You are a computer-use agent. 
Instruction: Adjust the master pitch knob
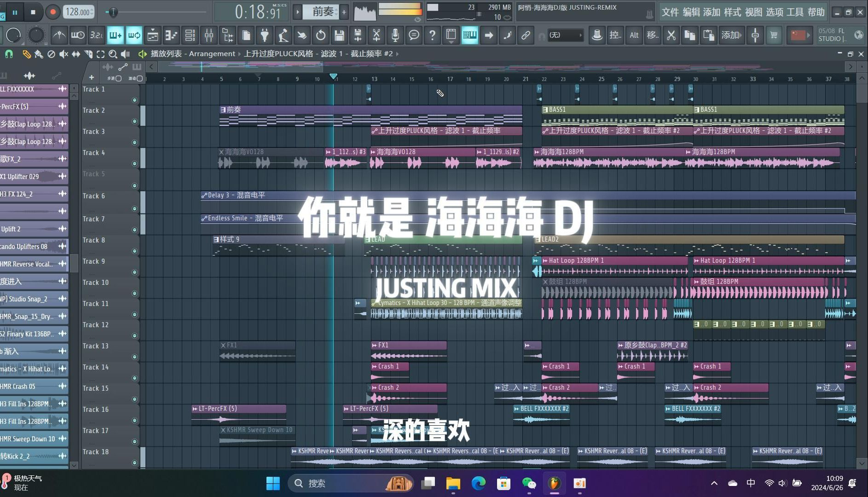click(36, 35)
